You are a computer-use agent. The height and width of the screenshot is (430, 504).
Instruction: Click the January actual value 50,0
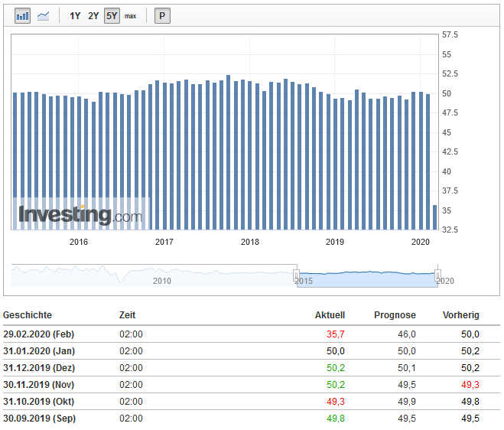(336, 351)
